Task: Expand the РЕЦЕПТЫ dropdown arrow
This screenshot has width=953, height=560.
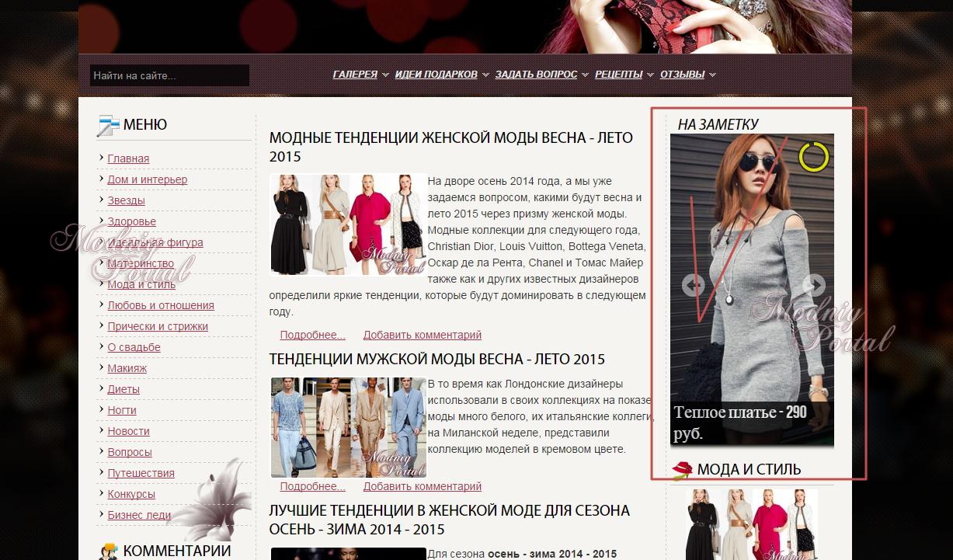Action: tap(650, 75)
